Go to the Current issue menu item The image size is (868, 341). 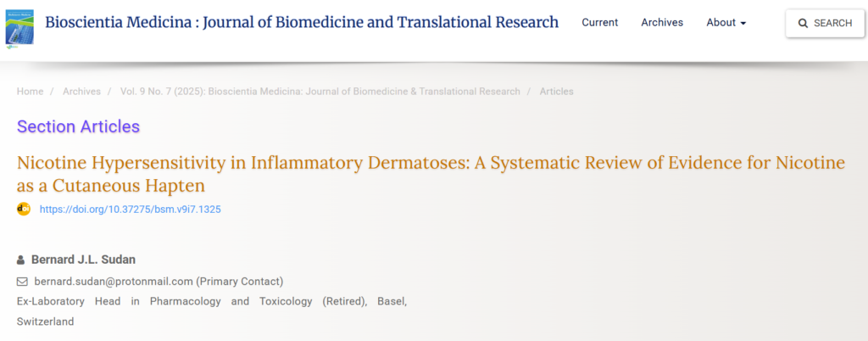(x=599, y=23)
